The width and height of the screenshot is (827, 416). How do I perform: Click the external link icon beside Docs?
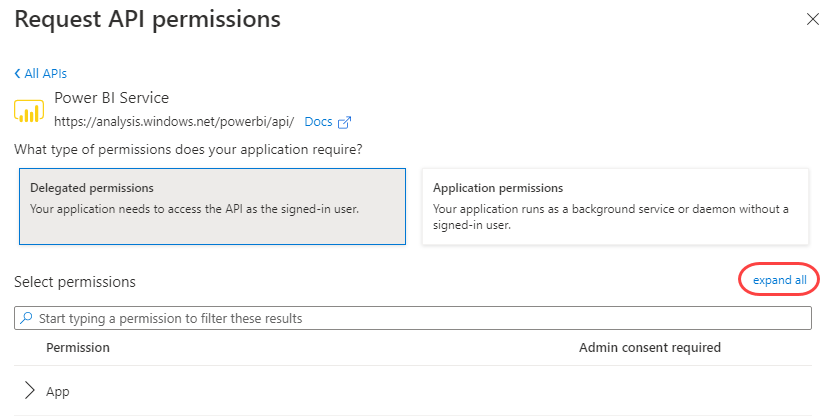point(345,122)
